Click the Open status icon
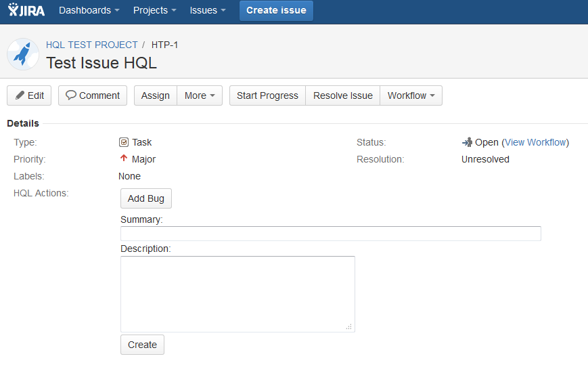 (x=467, y=142)
